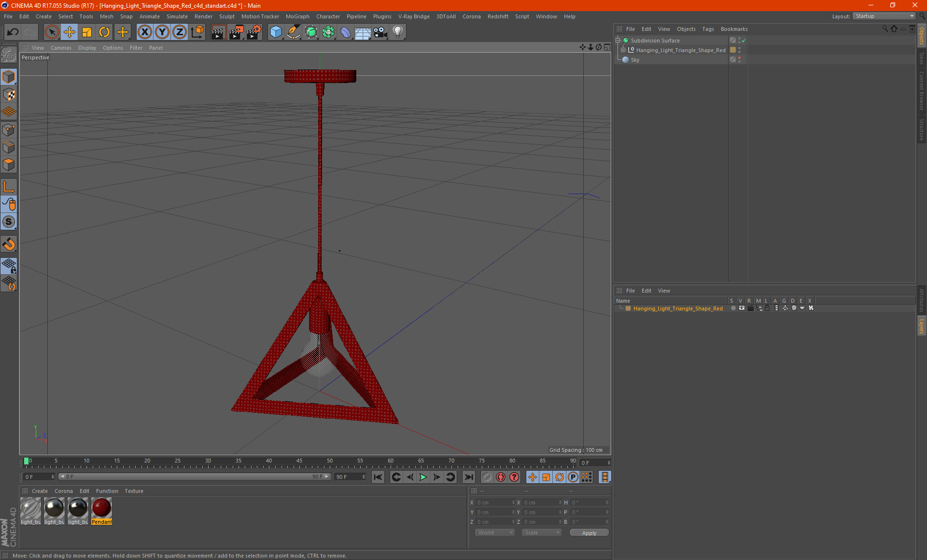Open the Layout Startup dropdown

point(885,16)
